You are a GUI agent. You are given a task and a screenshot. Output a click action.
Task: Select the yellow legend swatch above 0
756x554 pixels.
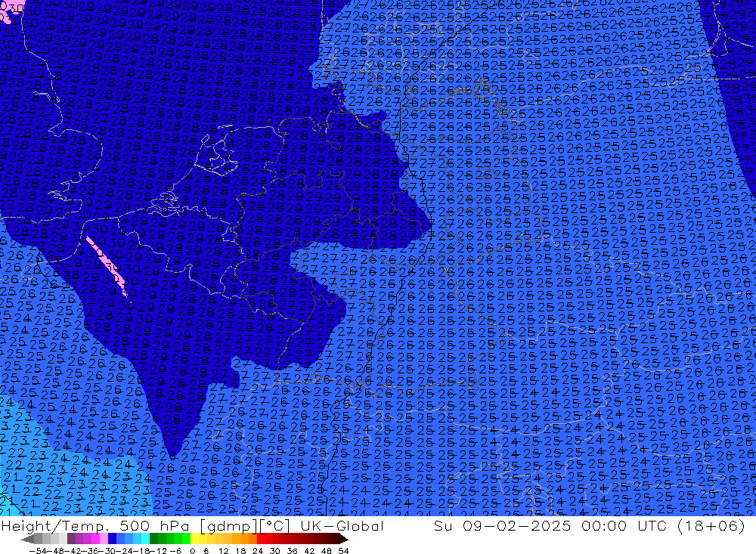click(194, 539)
